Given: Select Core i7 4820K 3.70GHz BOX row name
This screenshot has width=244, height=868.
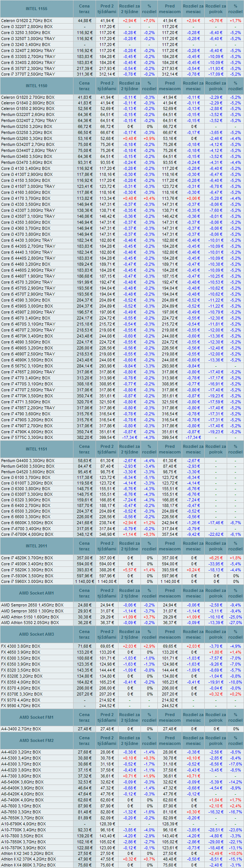Looking at the screenshot, I should click(x=27, y=558).
